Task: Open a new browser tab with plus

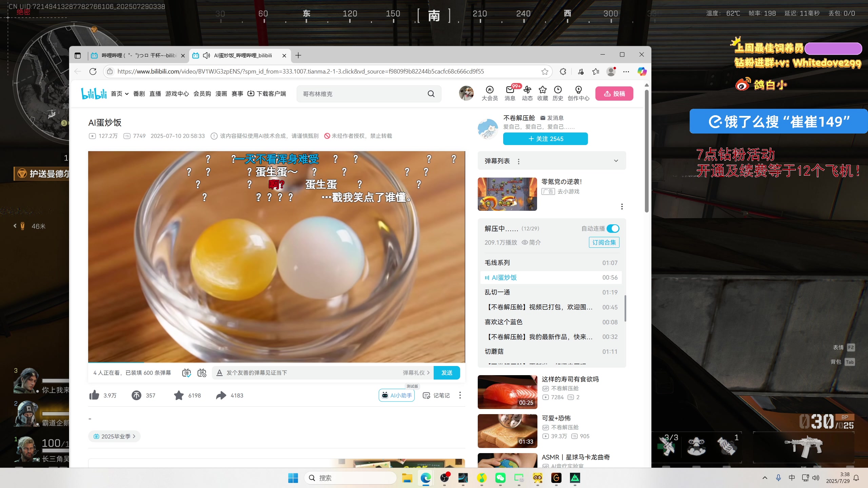Action: [x=298, y=56]
